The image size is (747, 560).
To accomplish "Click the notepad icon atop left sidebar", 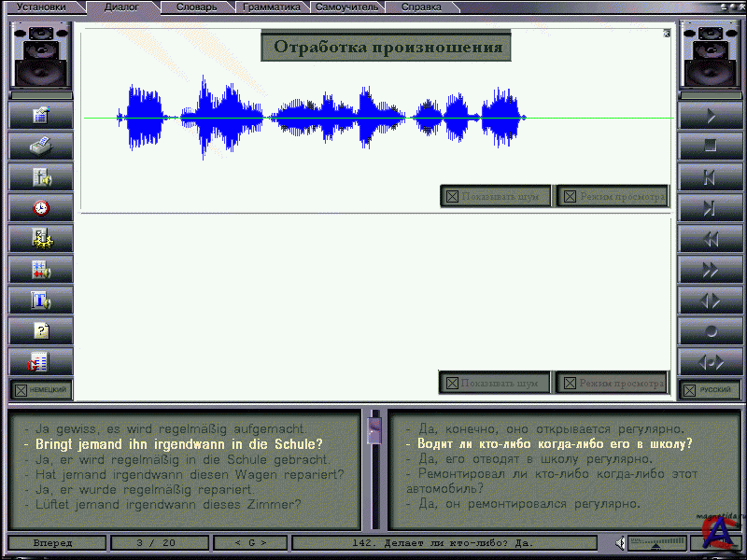I will point(40,116).
